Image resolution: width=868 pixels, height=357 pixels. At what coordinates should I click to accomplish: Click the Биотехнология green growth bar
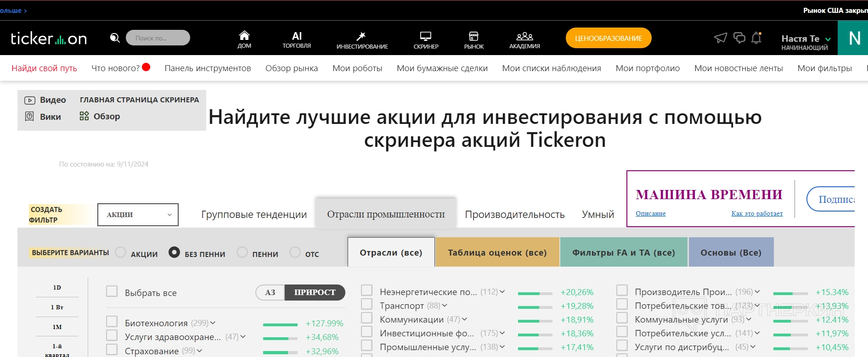coord(280,324)
